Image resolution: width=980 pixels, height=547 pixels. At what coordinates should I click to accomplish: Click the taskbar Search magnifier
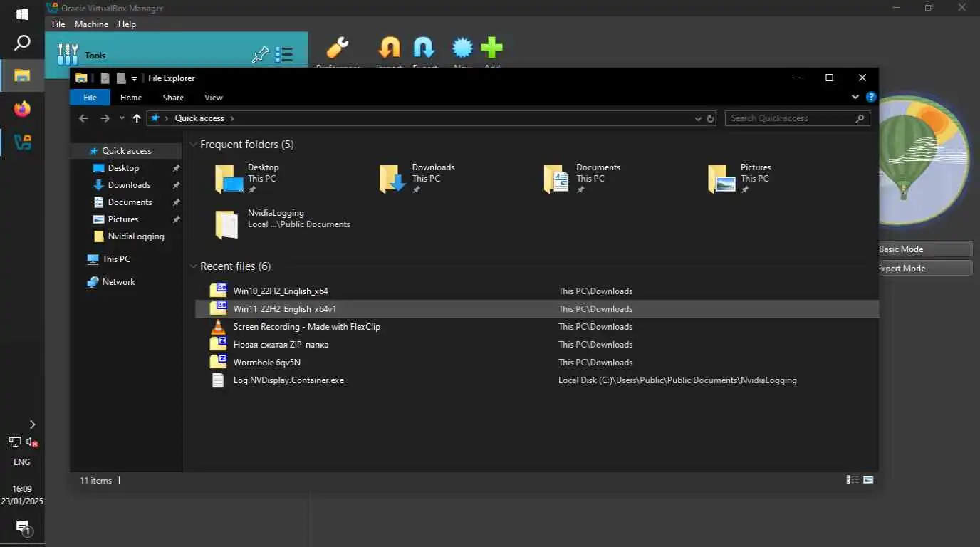(22, 43)
